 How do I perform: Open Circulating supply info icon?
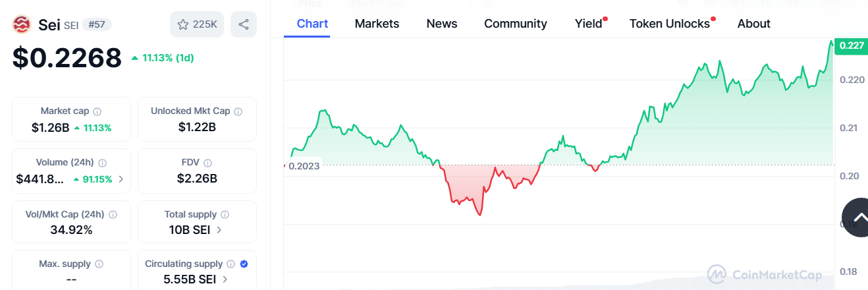(232, 264)
